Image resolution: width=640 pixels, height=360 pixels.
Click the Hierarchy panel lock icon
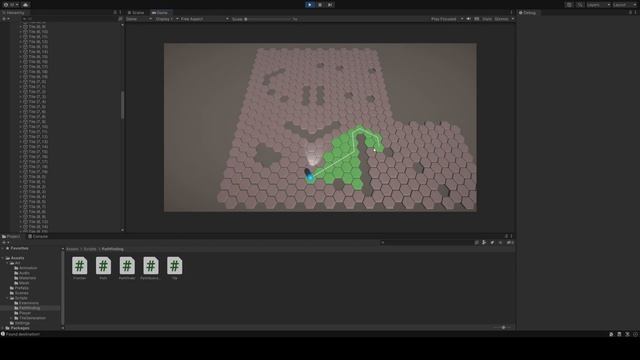pos(115,13)
